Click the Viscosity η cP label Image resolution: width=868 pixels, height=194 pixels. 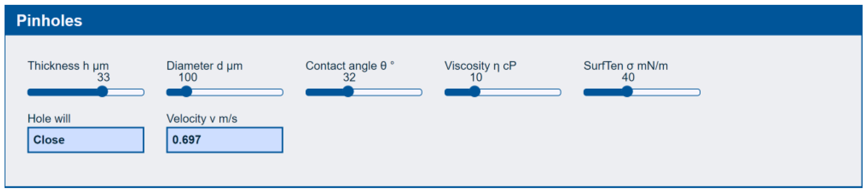[480, 66]
